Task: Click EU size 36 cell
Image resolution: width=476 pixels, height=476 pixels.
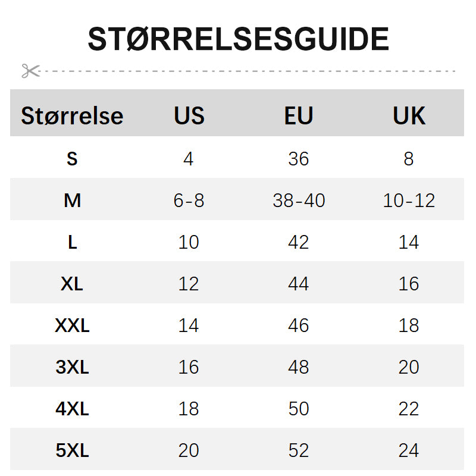Action: pos(299,159)
